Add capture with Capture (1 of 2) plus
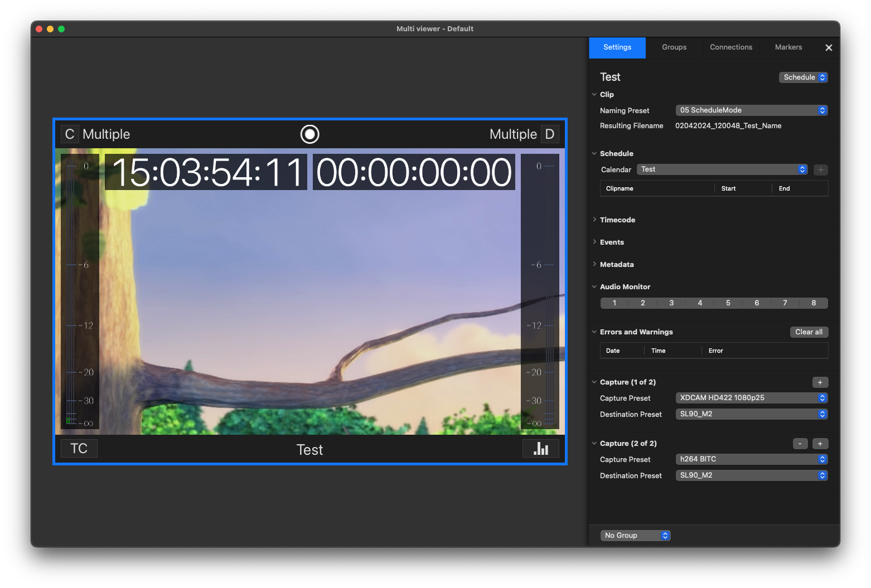Image resolution: width=871 pixels, height=588 pixels. [x=820, y=382]
